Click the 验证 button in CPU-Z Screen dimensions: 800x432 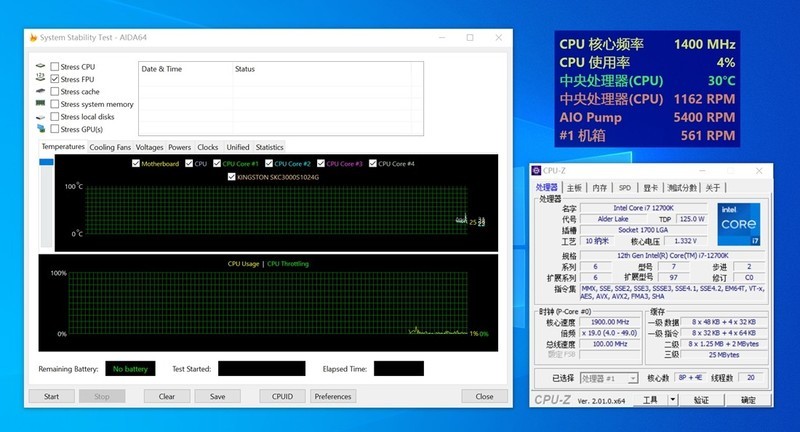702,399
